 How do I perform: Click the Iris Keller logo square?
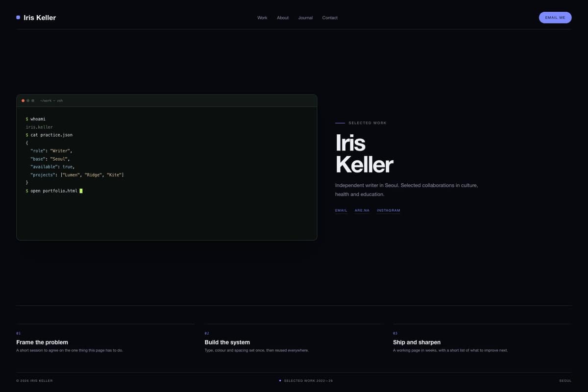[x=18, y=18]
